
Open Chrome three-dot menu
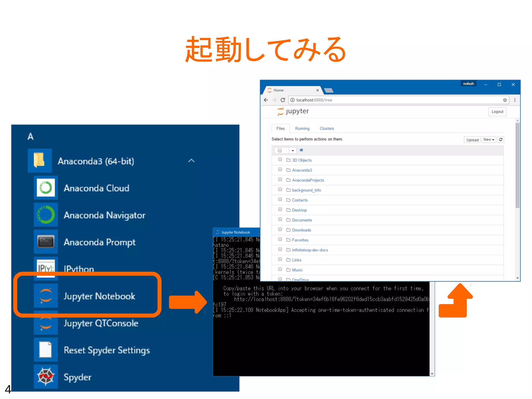click(x=515, y=100)
